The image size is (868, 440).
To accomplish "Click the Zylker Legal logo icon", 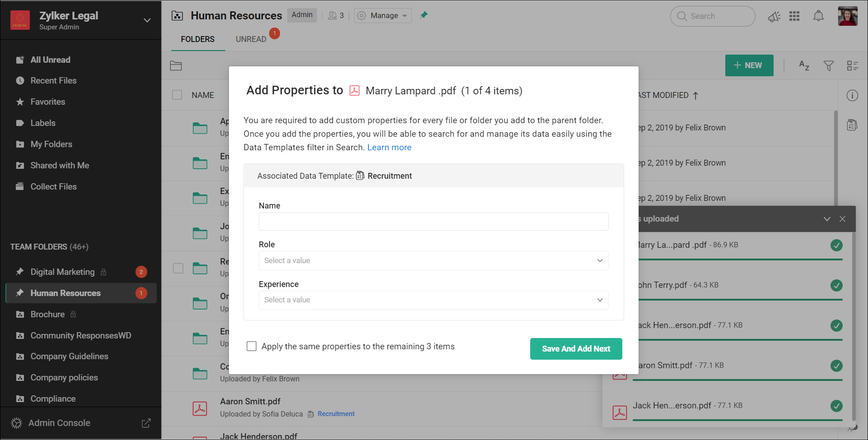I will pyautogui.click(x=20, y=20).
